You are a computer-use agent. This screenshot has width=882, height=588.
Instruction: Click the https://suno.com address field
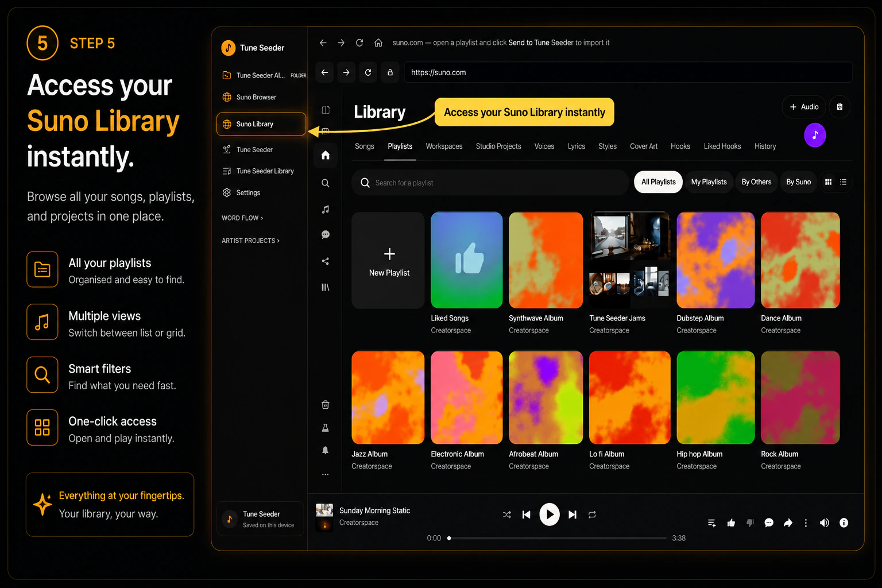[x=628, y=72]
